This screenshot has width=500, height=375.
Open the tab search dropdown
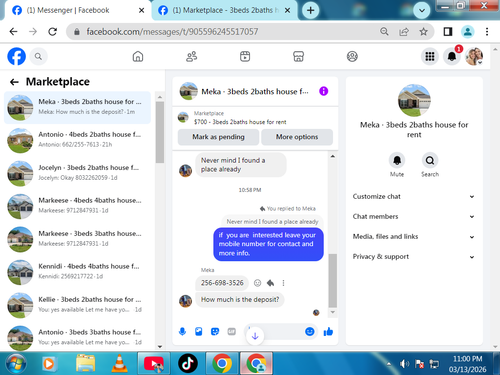(421, 10)
